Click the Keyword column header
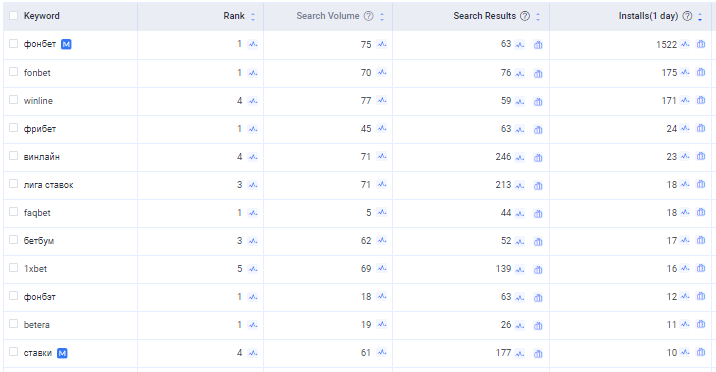The image size is (716, 372). tap(42, 16)
